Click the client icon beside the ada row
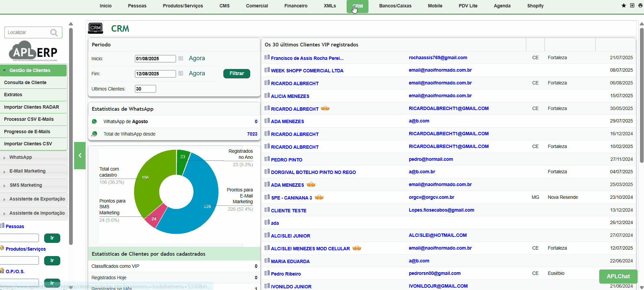Image resolution: width=644 pixels, height=290 pixels. tap(267, 222)
